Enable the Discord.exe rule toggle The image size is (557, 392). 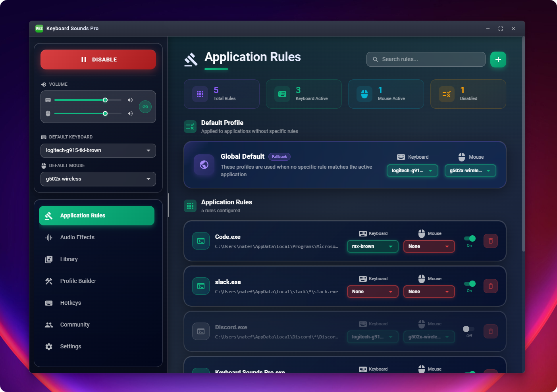click(468, 329)
